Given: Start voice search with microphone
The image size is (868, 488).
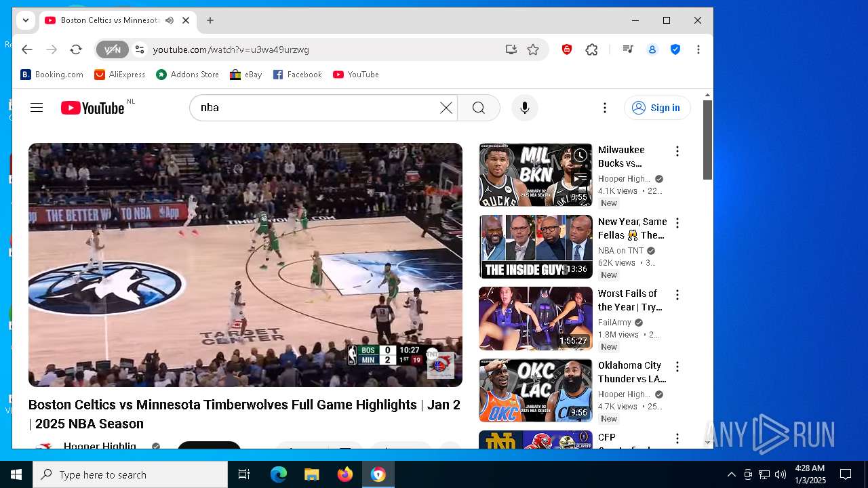Looking at the screenshot, I should pyautogui.click(x=524, y=108).
